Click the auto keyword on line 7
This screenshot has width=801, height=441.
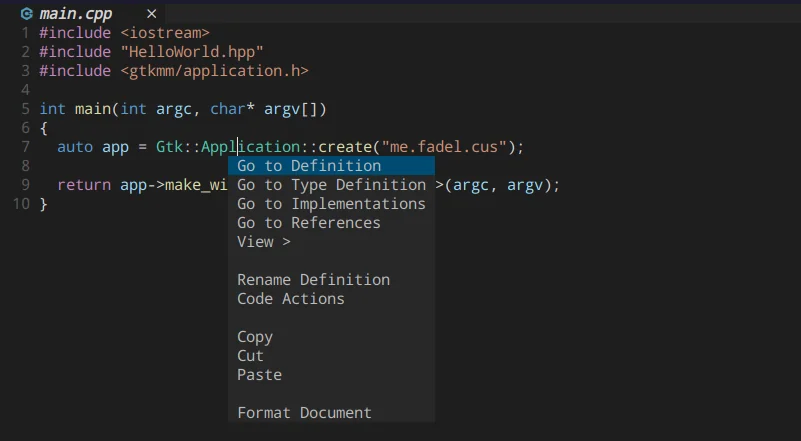(x=75, y=147)
